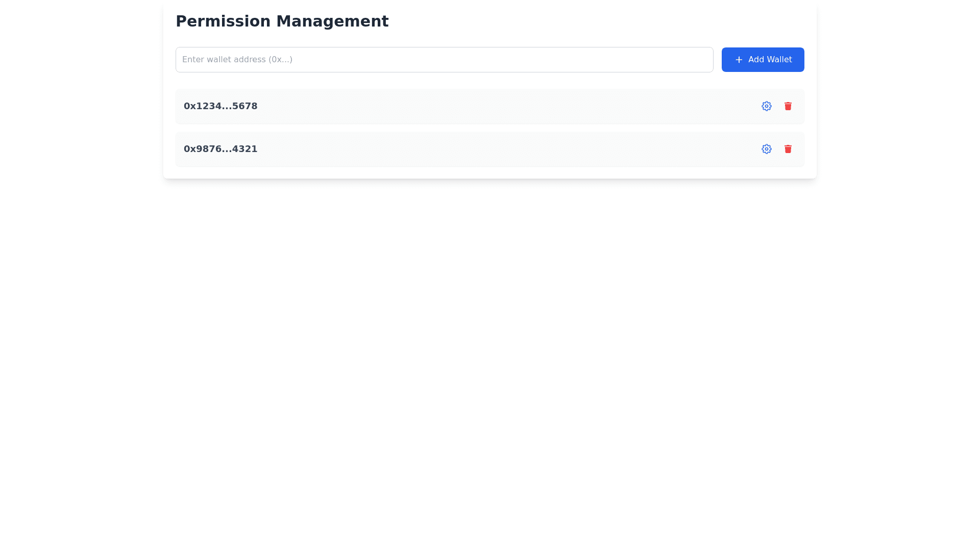
Task: Click 'Enter wallet address (0x...)' placeholder text
Action: 237,60
